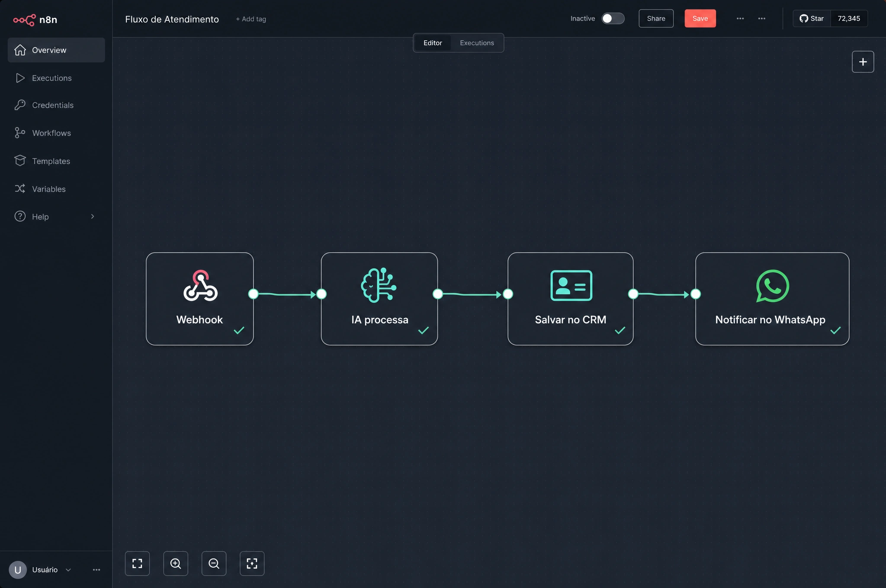
Task: Click the fit-to-view fullscreen icon
Action: pyautogui.click(x=137, y=563)
